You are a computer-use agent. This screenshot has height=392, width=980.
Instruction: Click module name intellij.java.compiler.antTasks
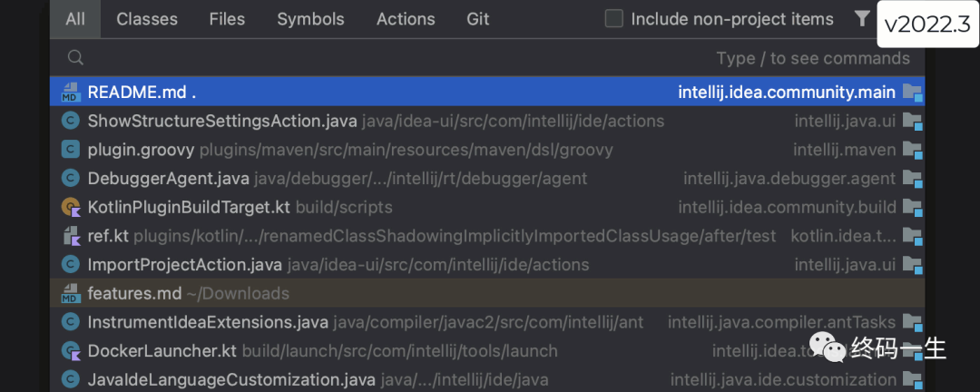[x=782, y=322]
